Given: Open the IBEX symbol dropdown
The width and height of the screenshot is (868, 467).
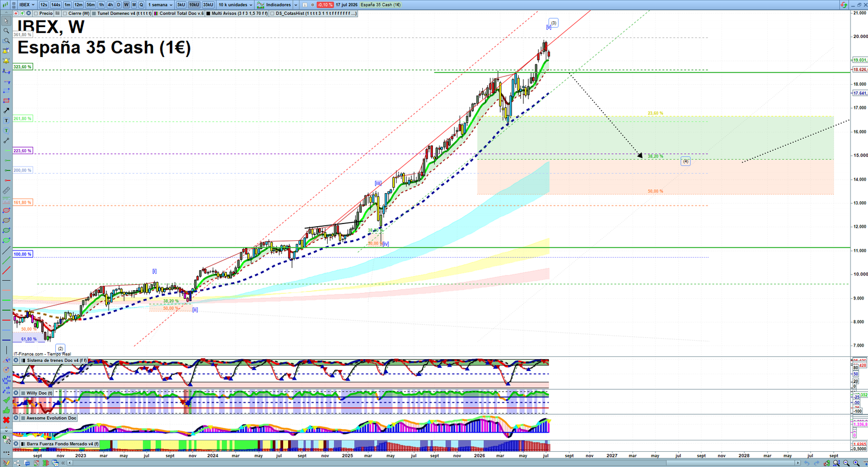Looking at the screenshot, I should coord(27,5).
